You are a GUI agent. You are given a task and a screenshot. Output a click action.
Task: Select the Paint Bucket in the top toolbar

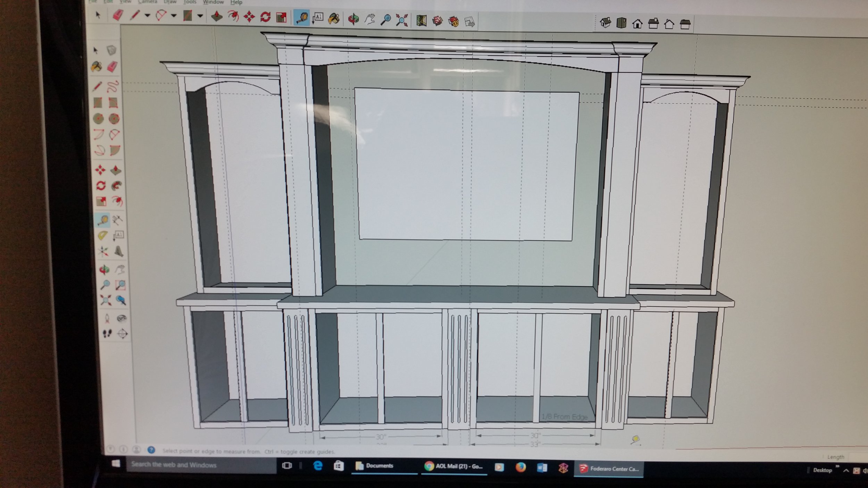(333, 18)
